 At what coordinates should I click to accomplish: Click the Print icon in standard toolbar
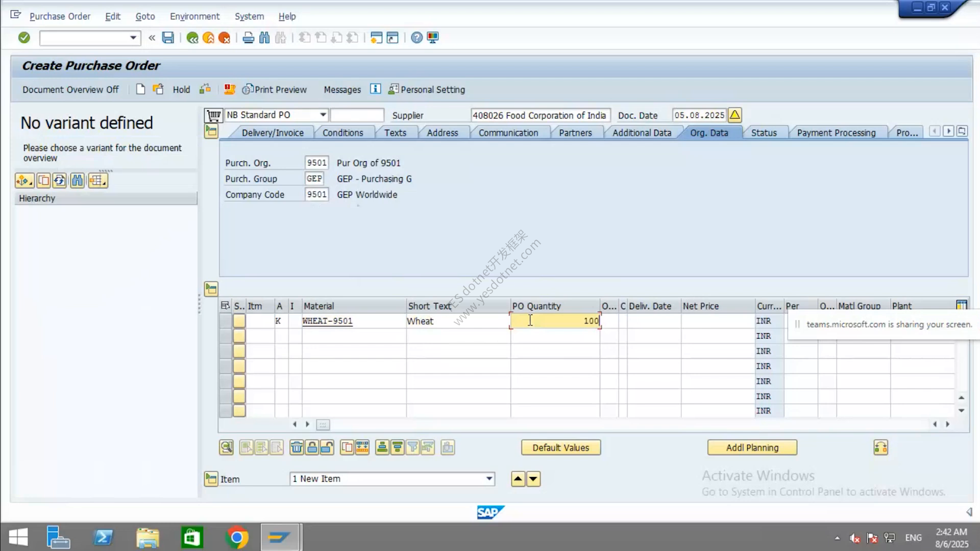click(x=249, y=38)
